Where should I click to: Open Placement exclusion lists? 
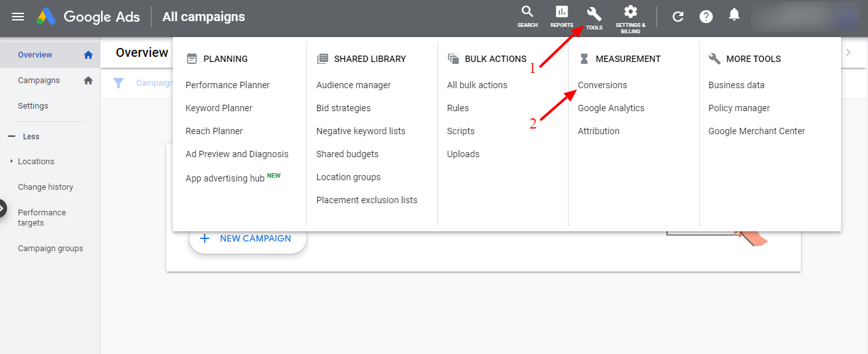(367, 200)
